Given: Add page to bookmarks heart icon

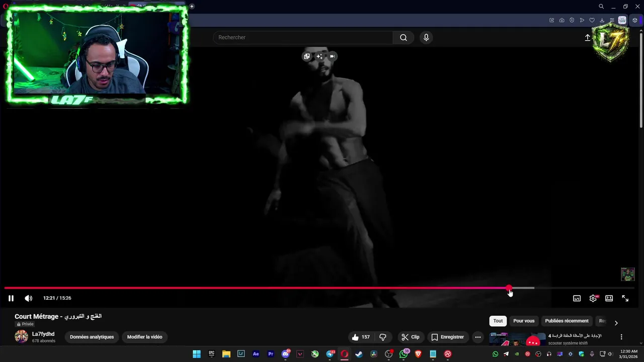Looking at the screenshot, I should tap(592, 20).
